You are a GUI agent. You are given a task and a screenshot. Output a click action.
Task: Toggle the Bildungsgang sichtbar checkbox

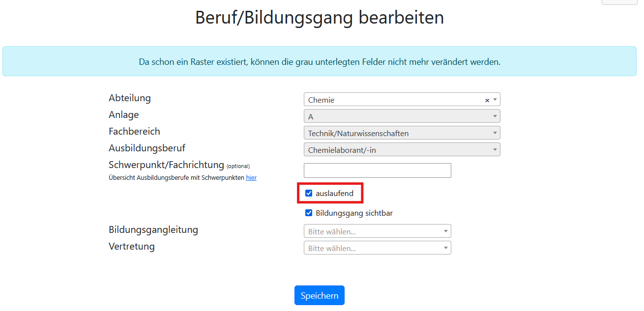coord(309,213)
